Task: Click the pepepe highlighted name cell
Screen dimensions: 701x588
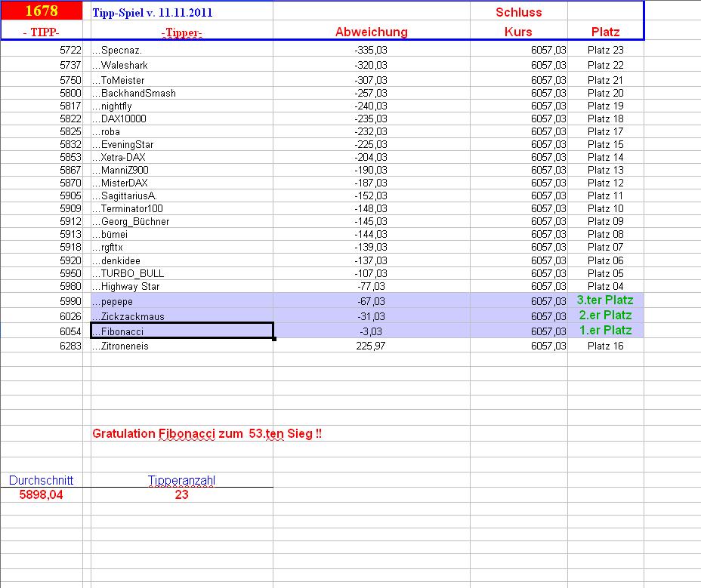Action: click(182, 300)
